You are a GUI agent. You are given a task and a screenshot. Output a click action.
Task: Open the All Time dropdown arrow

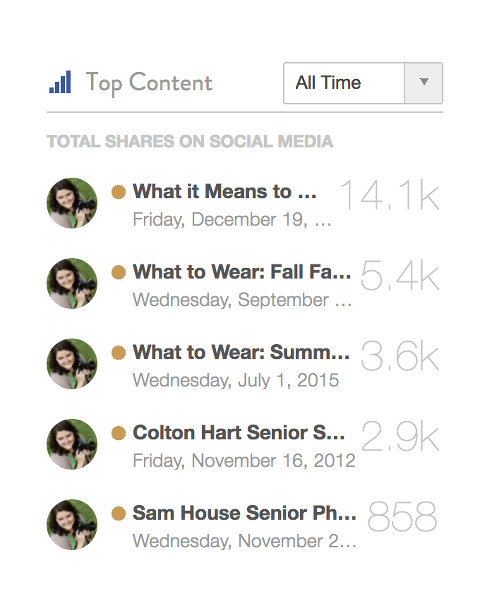point(423,83)
